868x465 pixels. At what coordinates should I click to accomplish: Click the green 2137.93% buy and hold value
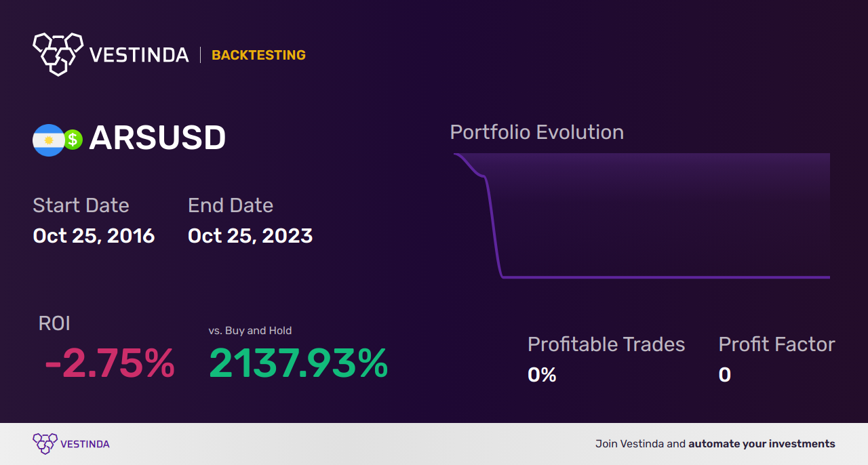pos(298,363)
